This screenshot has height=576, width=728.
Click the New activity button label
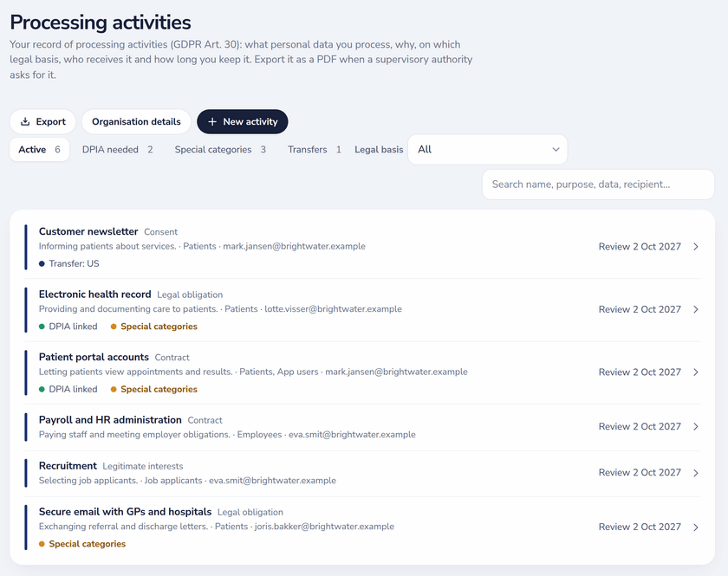click(x=250, y=121)
